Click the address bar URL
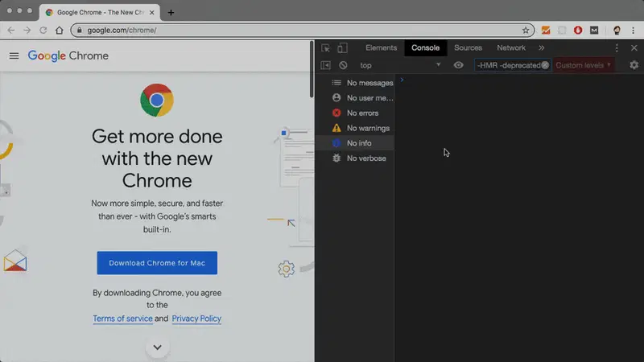The width and height of the screenshot is (644, 362). 122,31
